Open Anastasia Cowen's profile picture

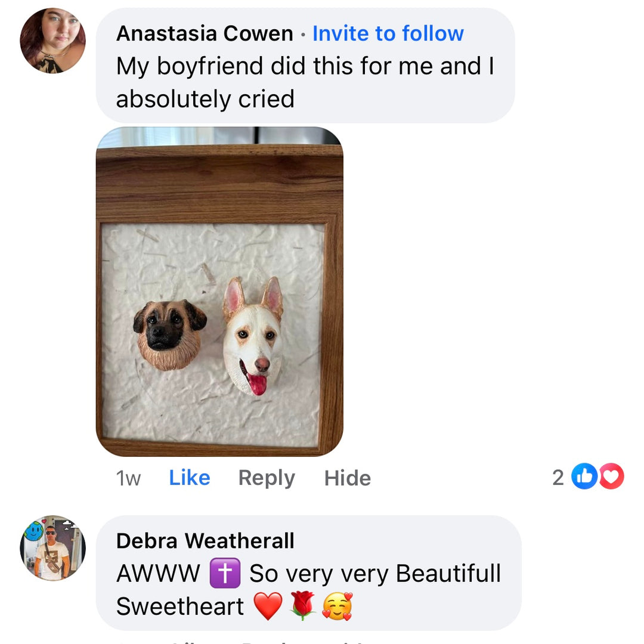click(x=52, y=41)
